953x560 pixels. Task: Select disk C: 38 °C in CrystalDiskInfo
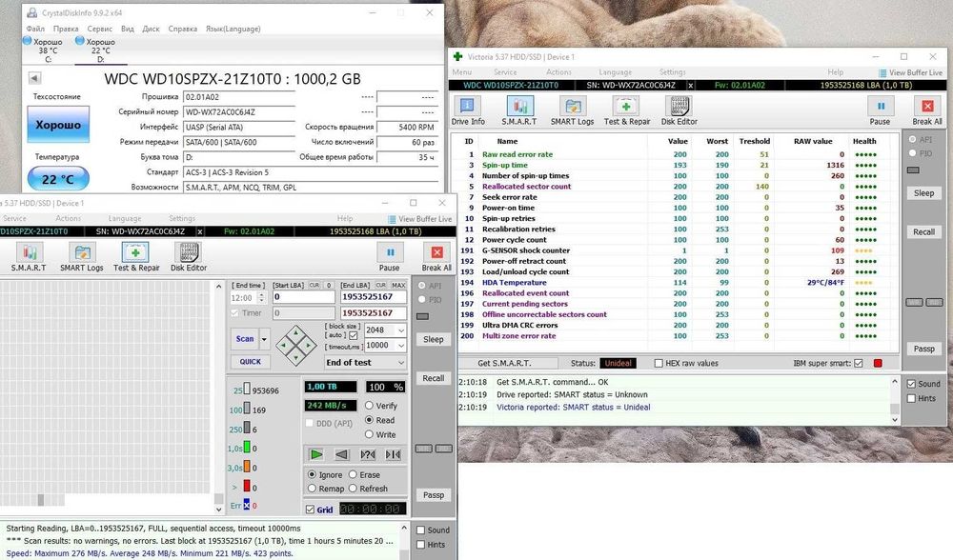[44, 50]
